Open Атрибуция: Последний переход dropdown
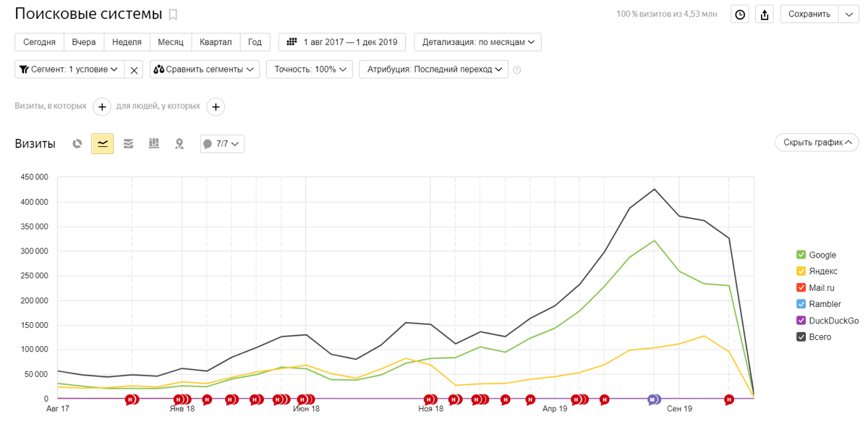This screenshot has height=448, width=868. [x=434, y=69]
